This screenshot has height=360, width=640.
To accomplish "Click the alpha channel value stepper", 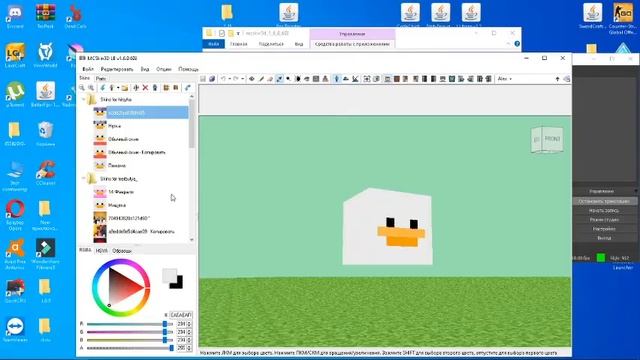I will (189, 348).
